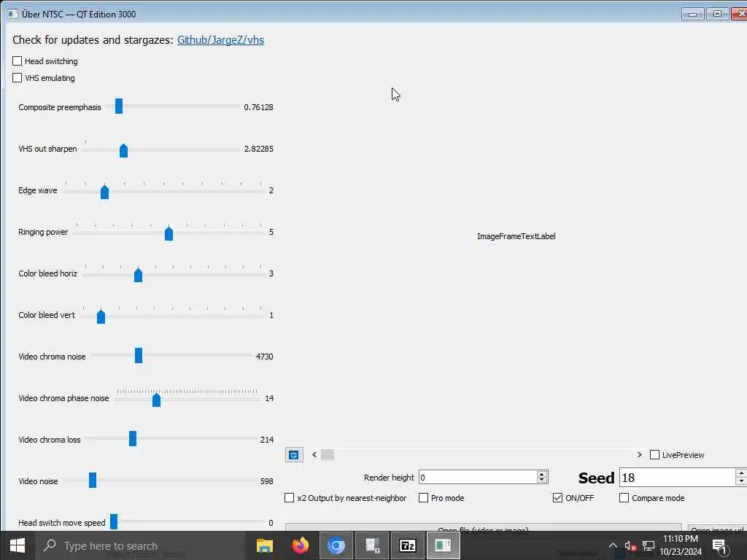Viewport: 747px width, 560px height.
Task: Click the search magnifier icon in taskbar
Action: pos(50,545)
